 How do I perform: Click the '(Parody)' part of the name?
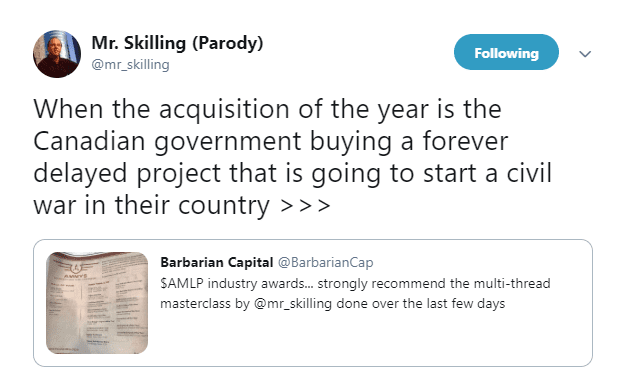[x=228, y=43]
